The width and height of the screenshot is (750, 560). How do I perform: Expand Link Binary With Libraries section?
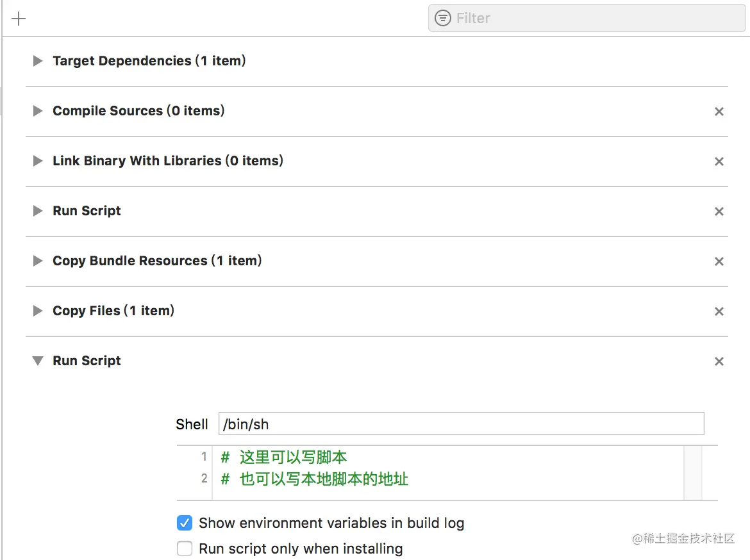click(x=38, y=161)
